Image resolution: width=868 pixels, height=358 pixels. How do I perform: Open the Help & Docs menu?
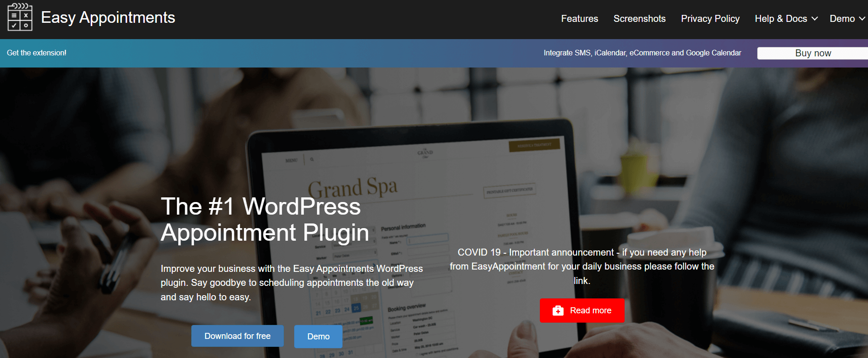[781, 19]
